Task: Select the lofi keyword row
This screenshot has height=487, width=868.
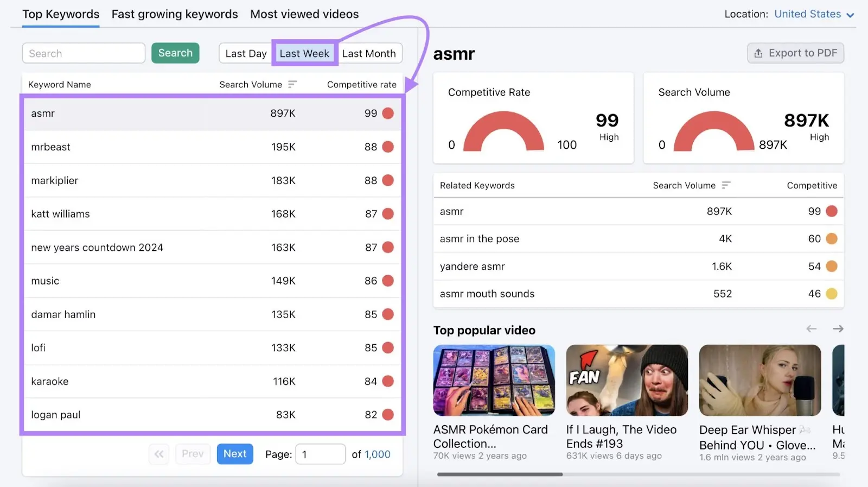Action: (212, 348)
